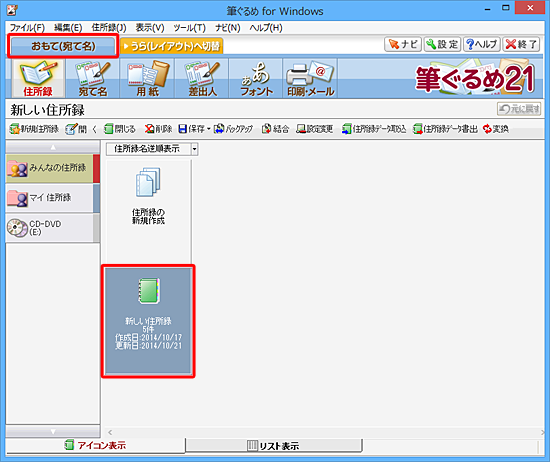Open the 印刷・メール print icon
The width and height of the screenshot is (550, 462).
(x=310, y=78)
